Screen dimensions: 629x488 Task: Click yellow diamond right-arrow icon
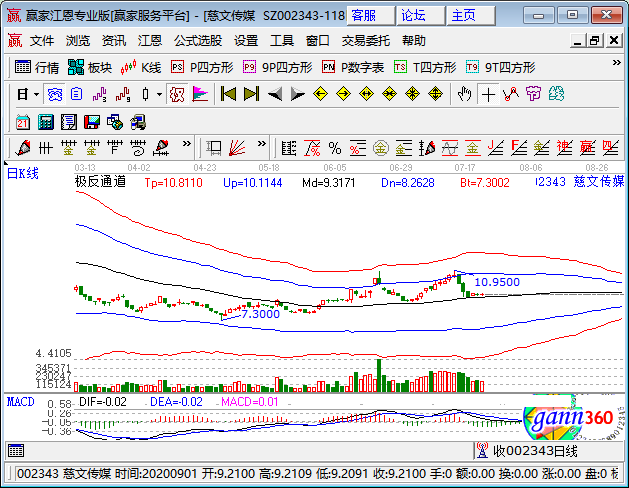click(343, 94)
